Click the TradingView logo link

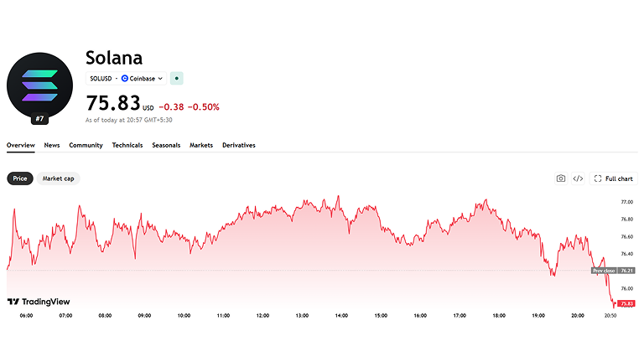pyautogui.click(x=39, y=302)
